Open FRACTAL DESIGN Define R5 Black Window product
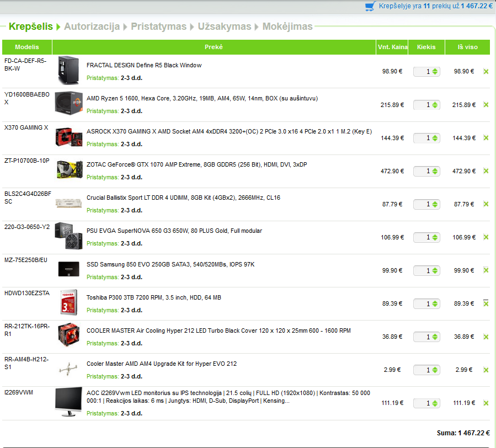496x448 pixels. (144, 65)
